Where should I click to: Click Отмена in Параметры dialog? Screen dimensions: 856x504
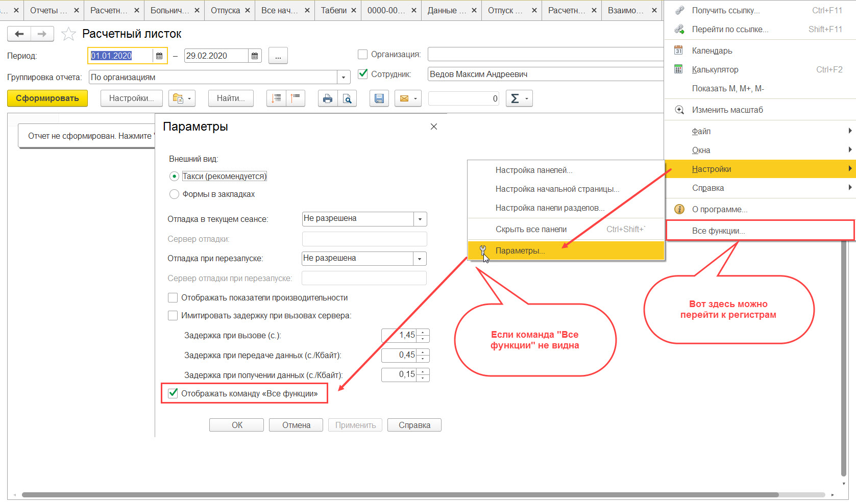[x=297, y=425]
